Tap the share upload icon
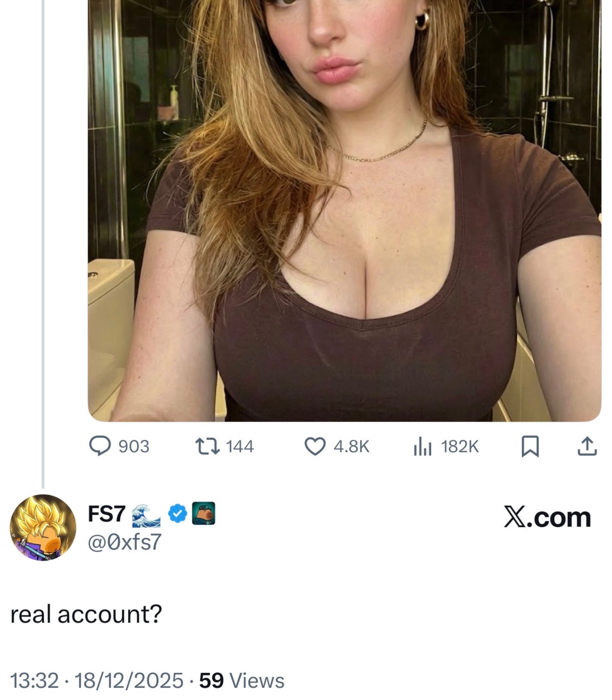 pyautogui.click(x=587, y=447)
